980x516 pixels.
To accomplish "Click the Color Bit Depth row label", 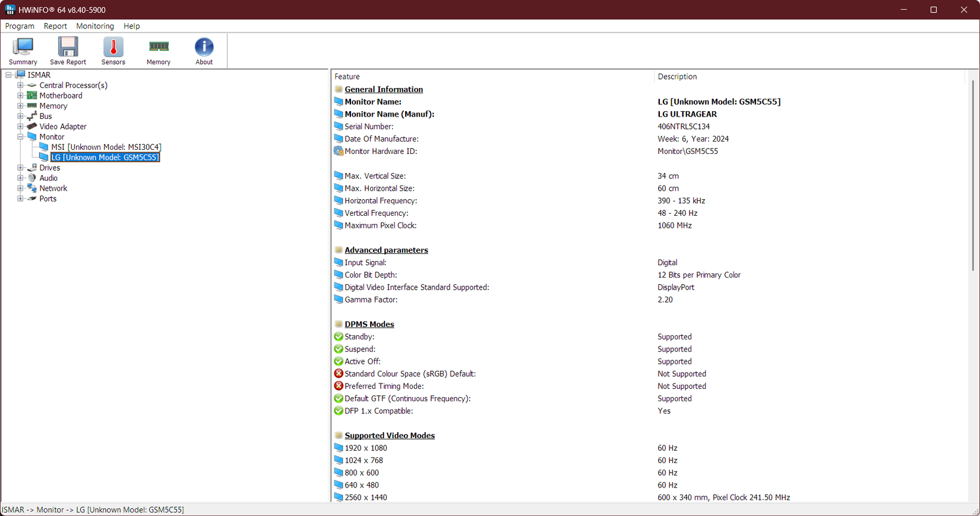I will [x=371, y=275].
